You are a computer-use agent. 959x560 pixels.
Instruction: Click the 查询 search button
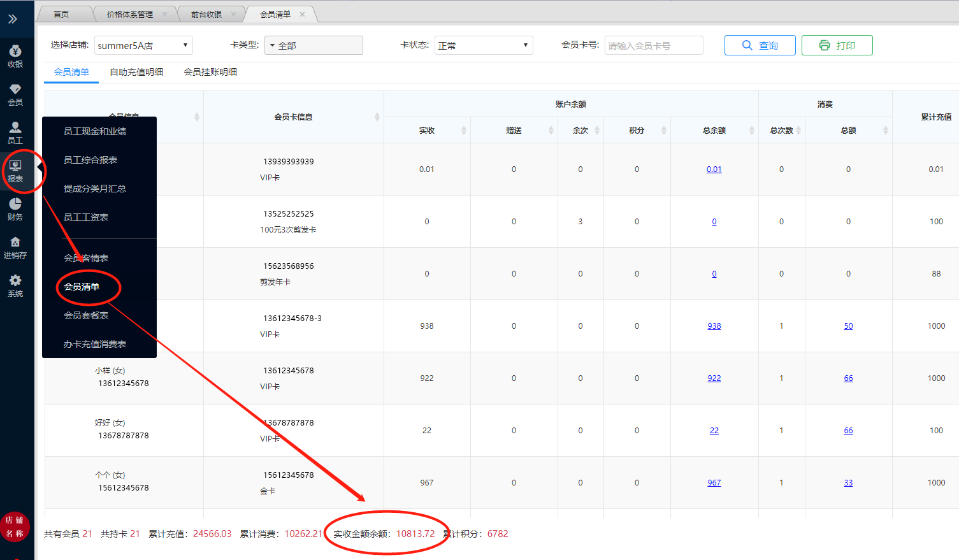click(760, 45)
